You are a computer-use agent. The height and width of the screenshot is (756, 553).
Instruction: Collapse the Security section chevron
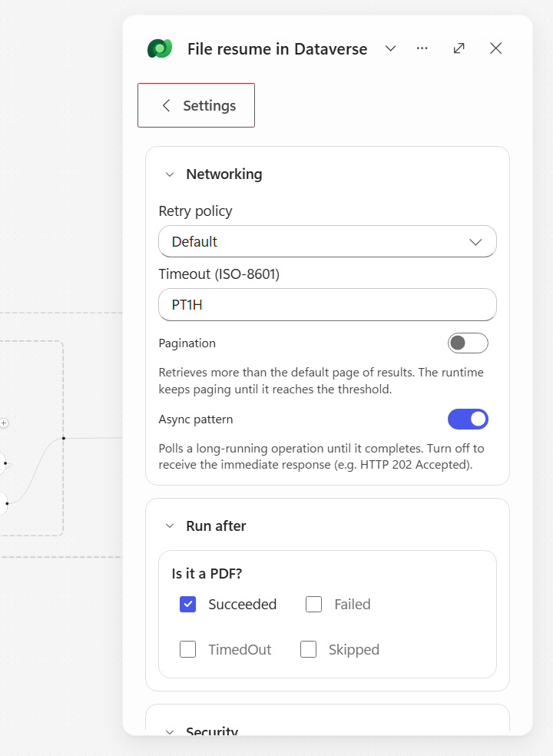click(x=170, y=732)
